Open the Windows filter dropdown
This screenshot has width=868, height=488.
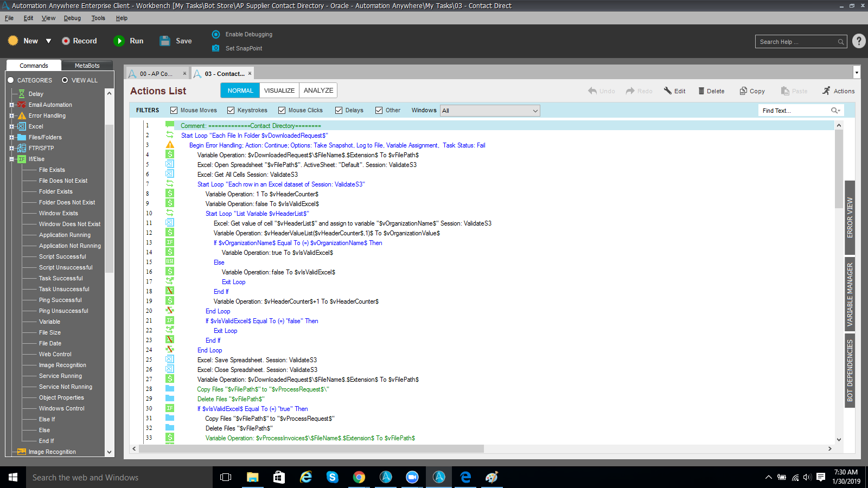tap(490, 111)
